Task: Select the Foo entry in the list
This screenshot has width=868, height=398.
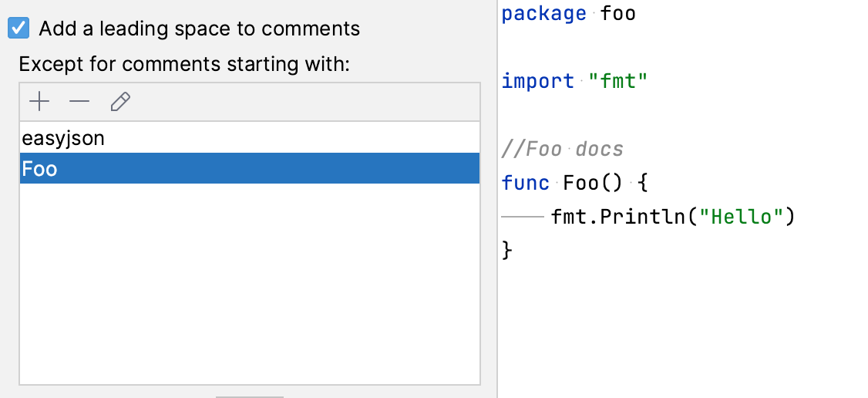Action: click(x=40, y=169)
